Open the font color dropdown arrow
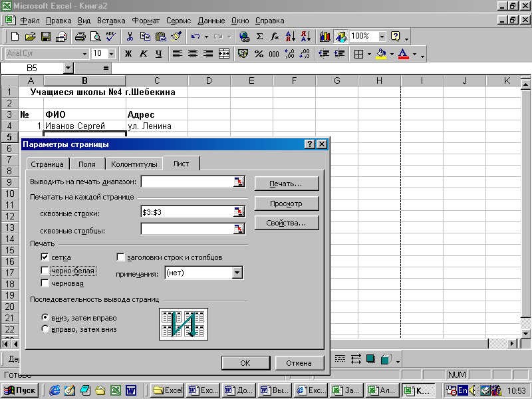 pos(414,54)
